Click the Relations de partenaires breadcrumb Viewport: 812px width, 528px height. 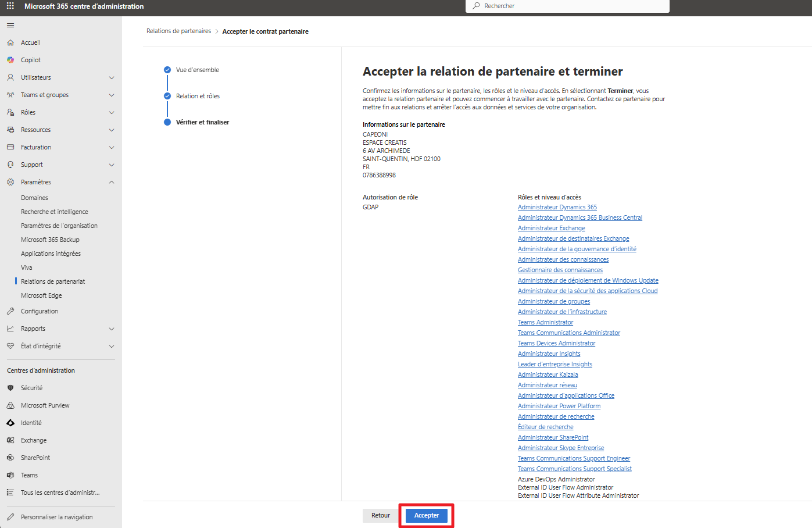coord(179,31)
